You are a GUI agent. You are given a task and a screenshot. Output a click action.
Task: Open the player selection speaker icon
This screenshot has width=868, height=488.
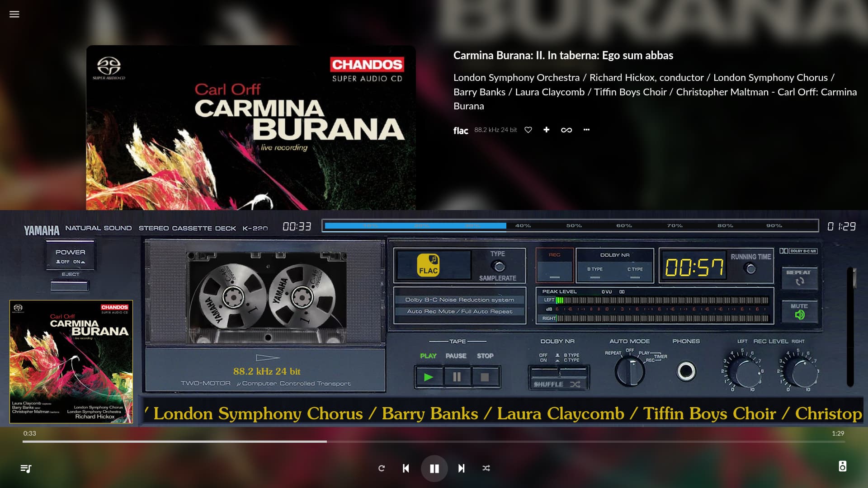[842, 466]
